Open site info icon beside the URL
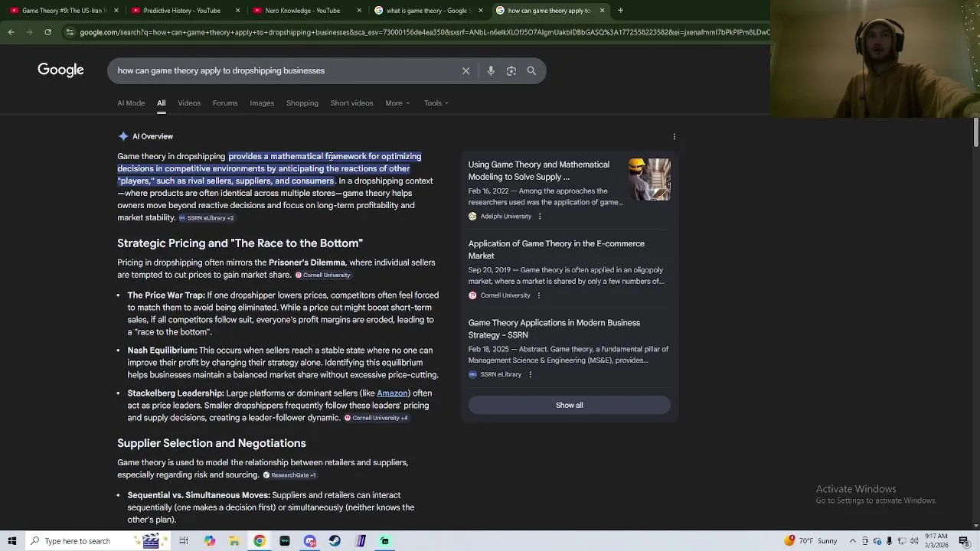 click(x=70, y=32)
